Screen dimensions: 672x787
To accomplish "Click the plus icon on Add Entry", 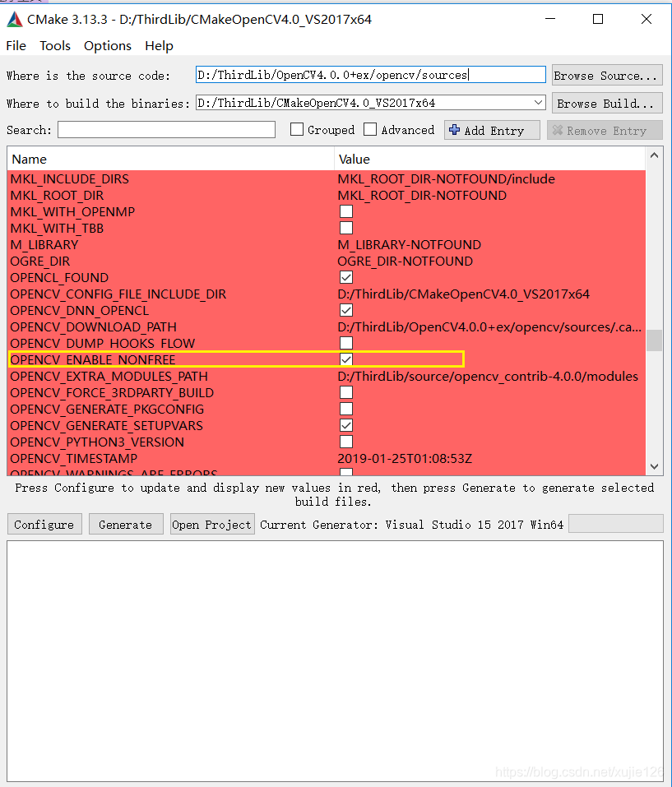I will pos(455,130).
